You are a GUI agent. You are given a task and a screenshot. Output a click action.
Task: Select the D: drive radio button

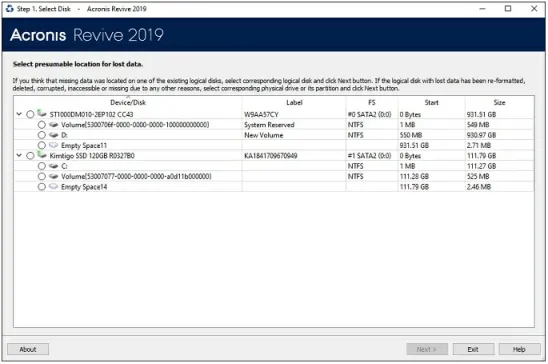pos(42,135)
